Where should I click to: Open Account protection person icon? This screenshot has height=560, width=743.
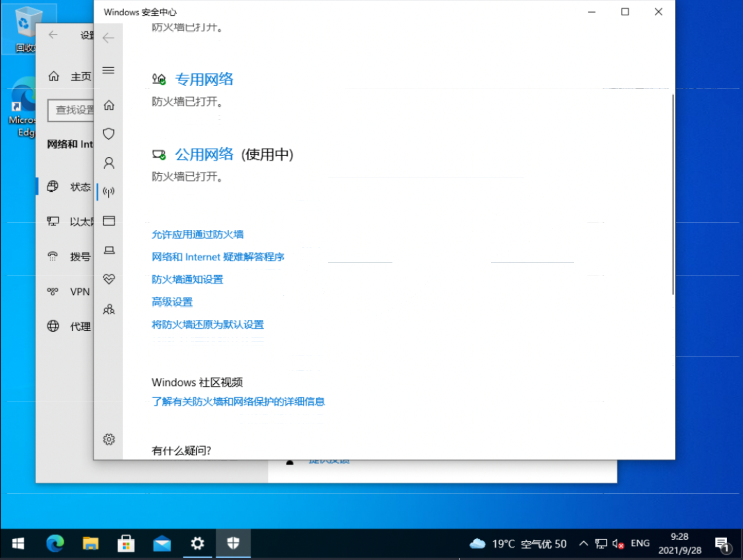[109, 163]
